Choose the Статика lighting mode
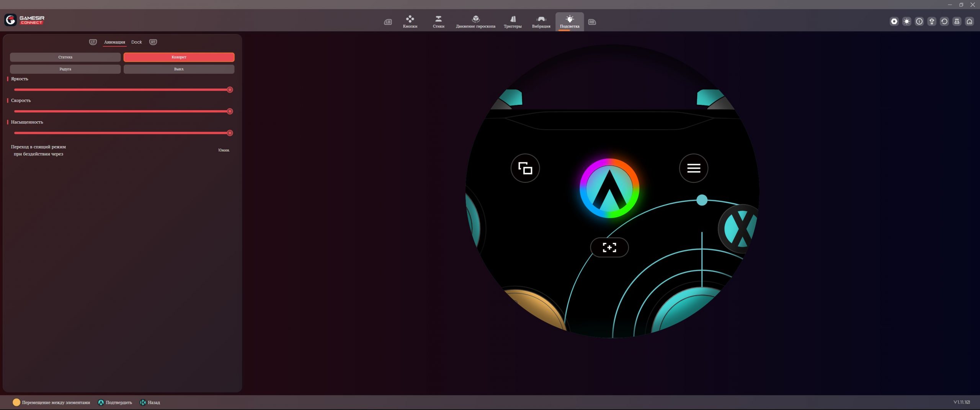This screenshot has height=410, width=980. pos(65,57)
